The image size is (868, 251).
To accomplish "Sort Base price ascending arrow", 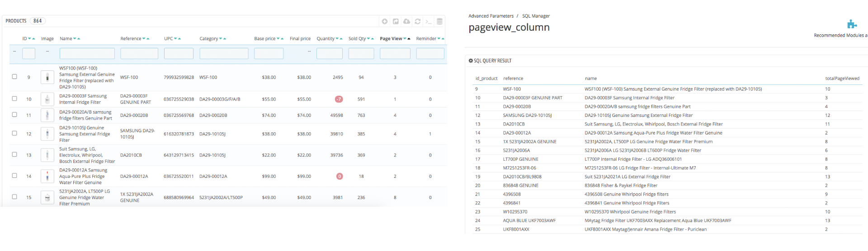I will (x=282, y=39).
